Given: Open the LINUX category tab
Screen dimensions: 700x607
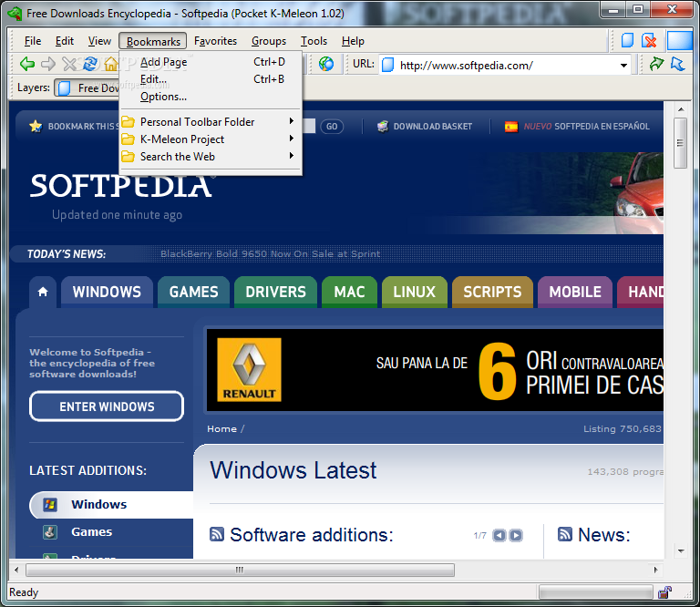Looking at the screenshot, I should pos(415,292).
